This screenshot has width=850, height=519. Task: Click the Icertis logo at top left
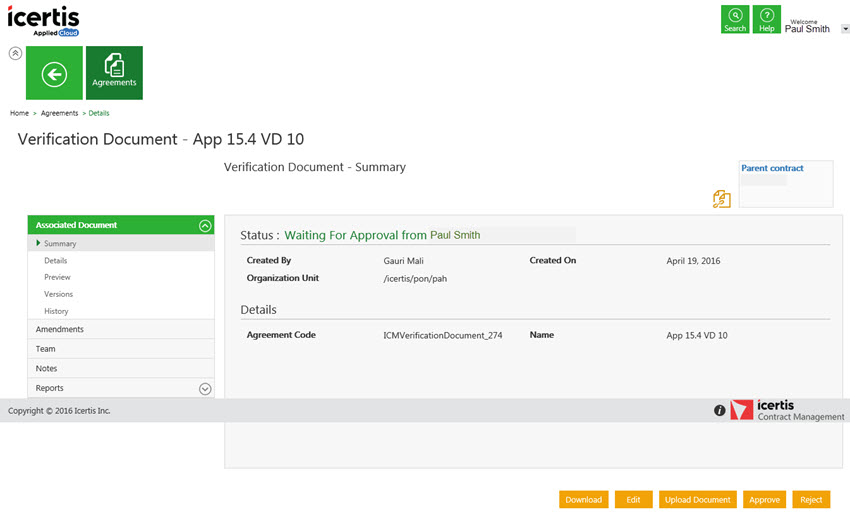pyautogui.click(x=43, y=20)
